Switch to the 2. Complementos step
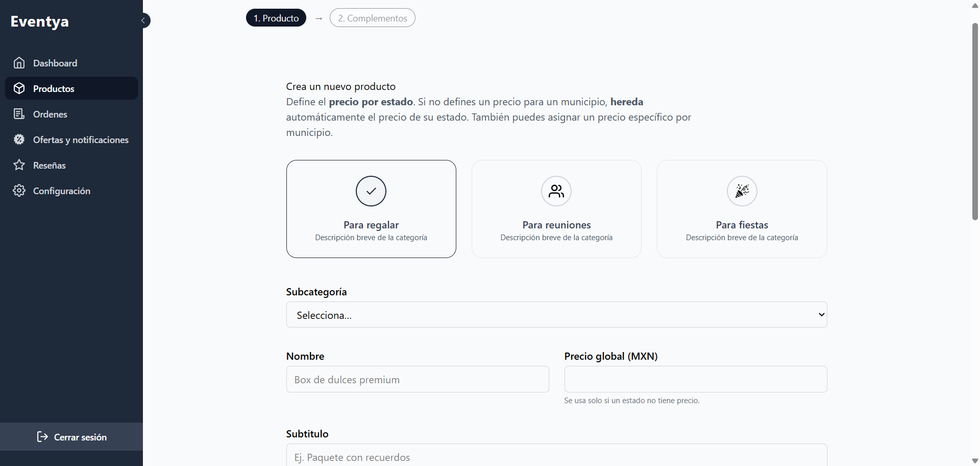The image size is (980, 466). [x=372, y=17]
